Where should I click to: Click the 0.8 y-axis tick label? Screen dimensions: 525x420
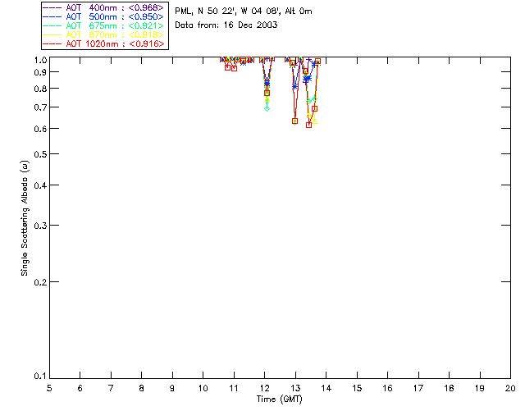pos(40,89)
